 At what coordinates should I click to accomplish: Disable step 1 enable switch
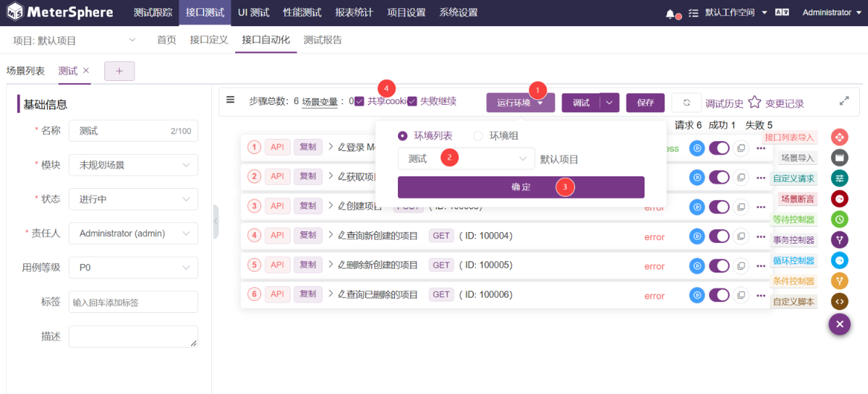click(719, 147)
